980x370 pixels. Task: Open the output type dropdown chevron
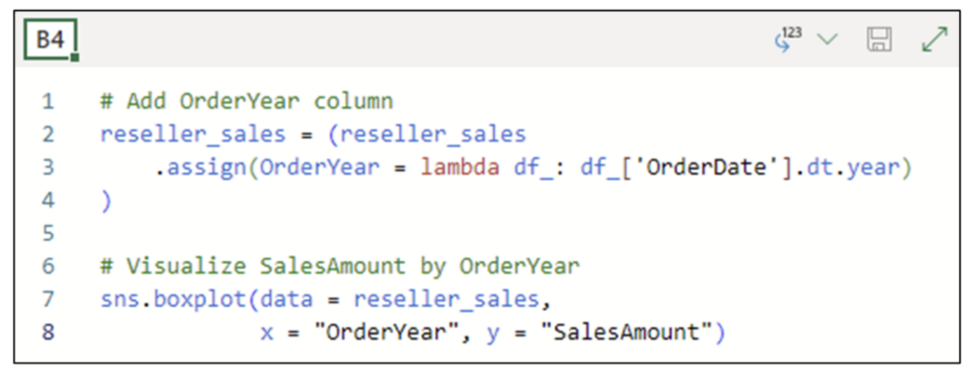point(828,40)
